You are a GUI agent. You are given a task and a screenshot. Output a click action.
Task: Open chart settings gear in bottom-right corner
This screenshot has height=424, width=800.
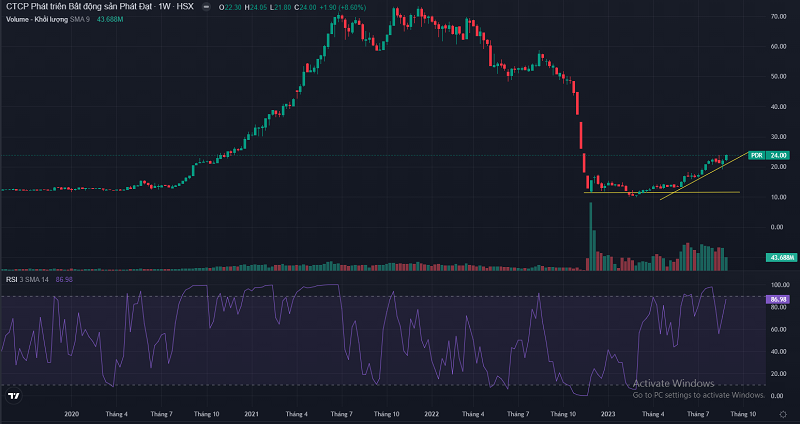coord(783,413)
